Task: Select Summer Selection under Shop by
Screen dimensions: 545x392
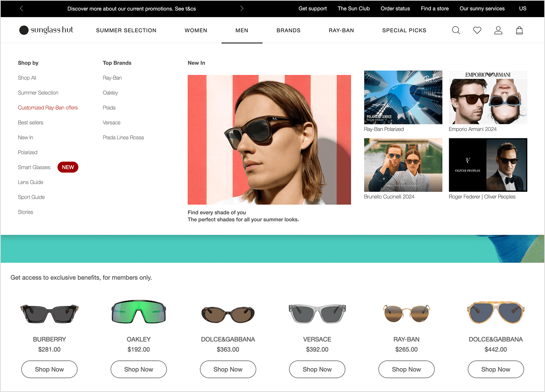Action: (38, 93)
